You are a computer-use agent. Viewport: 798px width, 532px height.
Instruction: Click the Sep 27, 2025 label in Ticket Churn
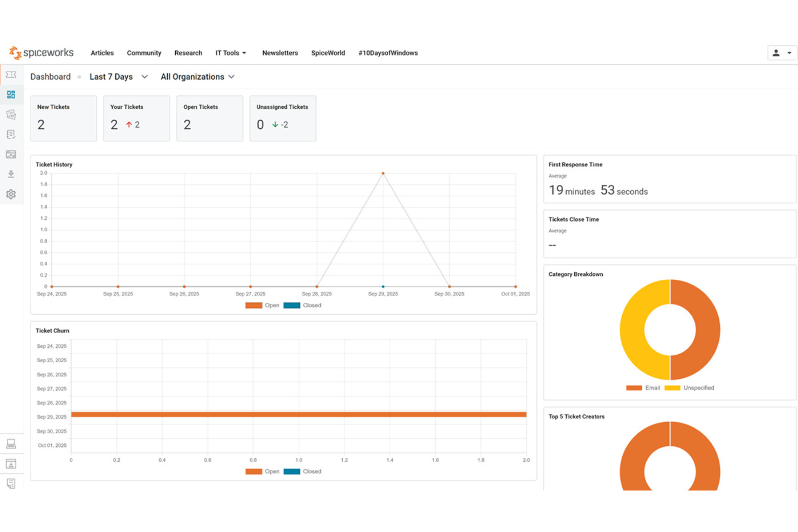coord(52,389)
